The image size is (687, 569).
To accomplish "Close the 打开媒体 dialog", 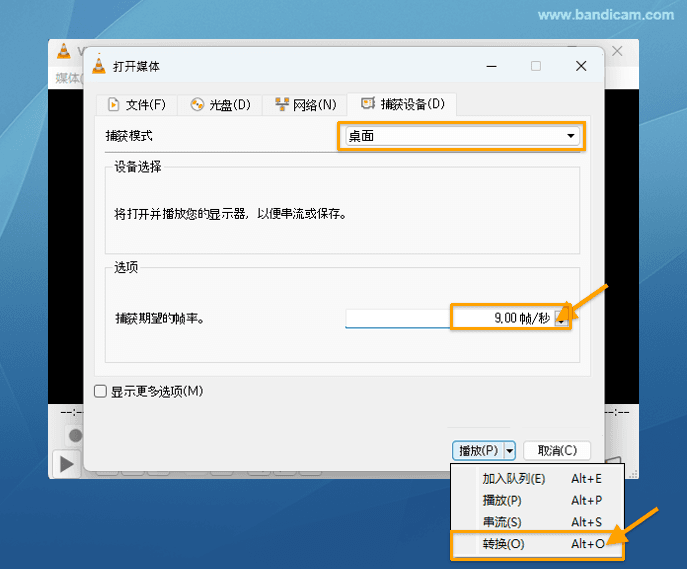I will 581,66.
